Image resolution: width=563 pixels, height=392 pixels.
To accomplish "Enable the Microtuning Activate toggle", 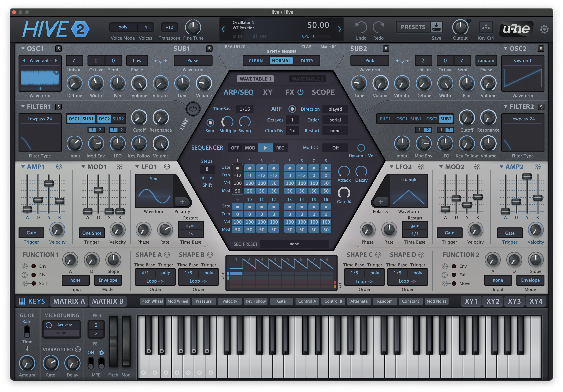I will point(49,325).
